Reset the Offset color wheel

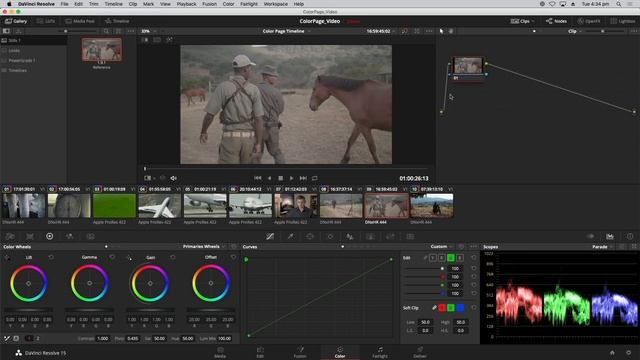tap(233, 257)
